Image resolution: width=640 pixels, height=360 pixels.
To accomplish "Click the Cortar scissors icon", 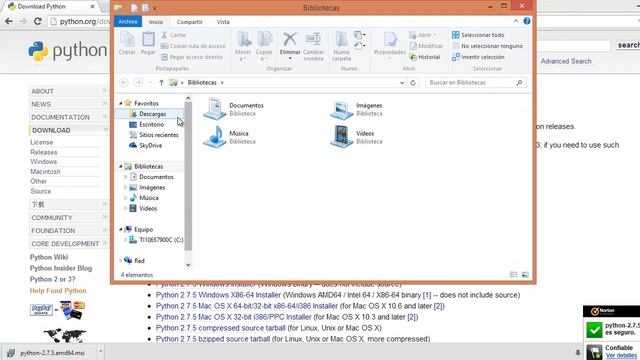I will tap(164, 35).
